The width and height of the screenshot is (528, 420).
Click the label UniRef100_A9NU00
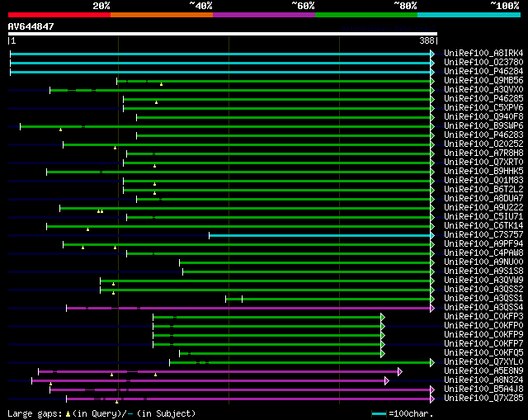[x=483, y=262]
